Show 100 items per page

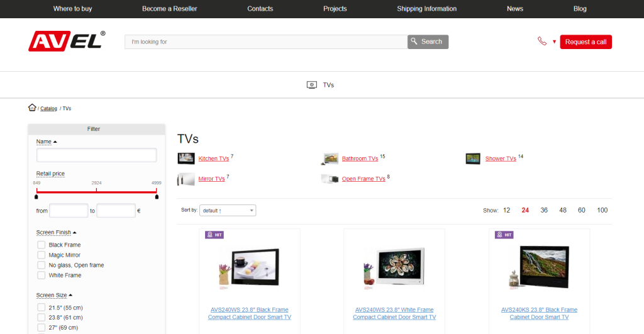tap(602, 210)
